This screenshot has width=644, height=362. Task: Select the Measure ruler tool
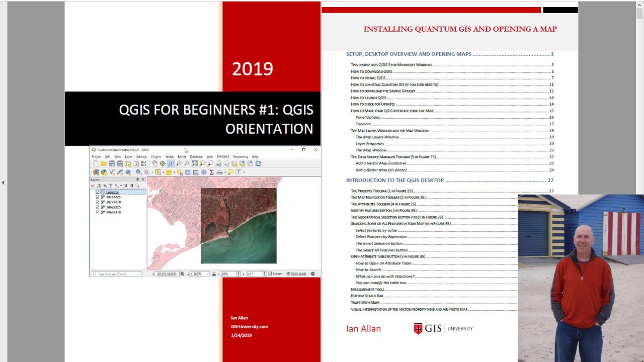click(x=219, y=172)
